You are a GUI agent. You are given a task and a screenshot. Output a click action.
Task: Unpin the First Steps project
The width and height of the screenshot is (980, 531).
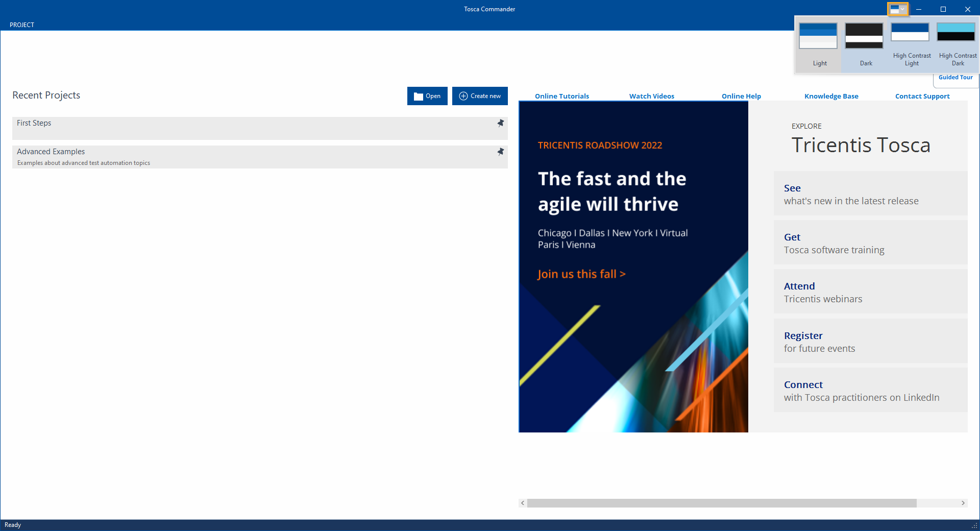pos(500,123)
